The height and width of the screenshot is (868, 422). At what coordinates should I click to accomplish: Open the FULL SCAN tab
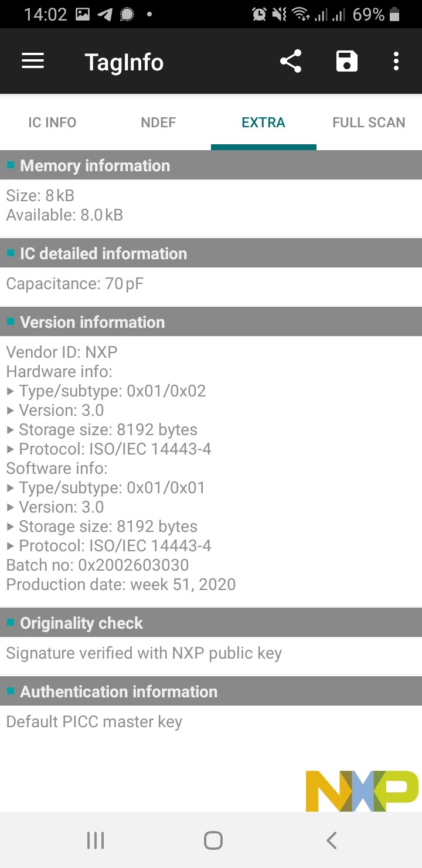coord(369,123)
